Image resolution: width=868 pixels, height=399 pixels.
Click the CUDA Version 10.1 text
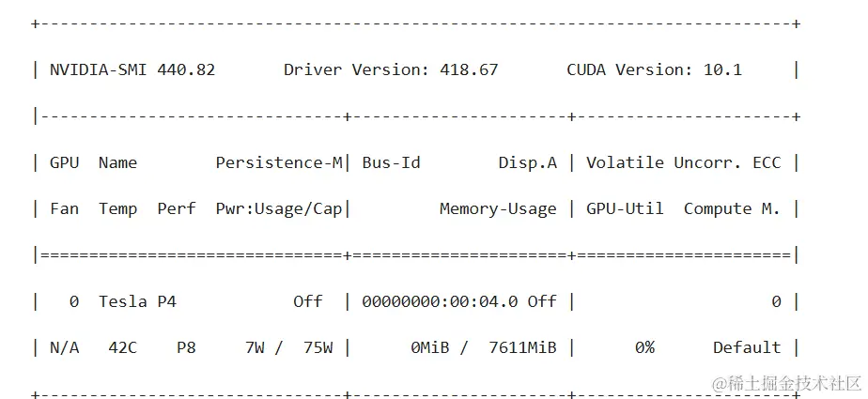pos(654,69)
